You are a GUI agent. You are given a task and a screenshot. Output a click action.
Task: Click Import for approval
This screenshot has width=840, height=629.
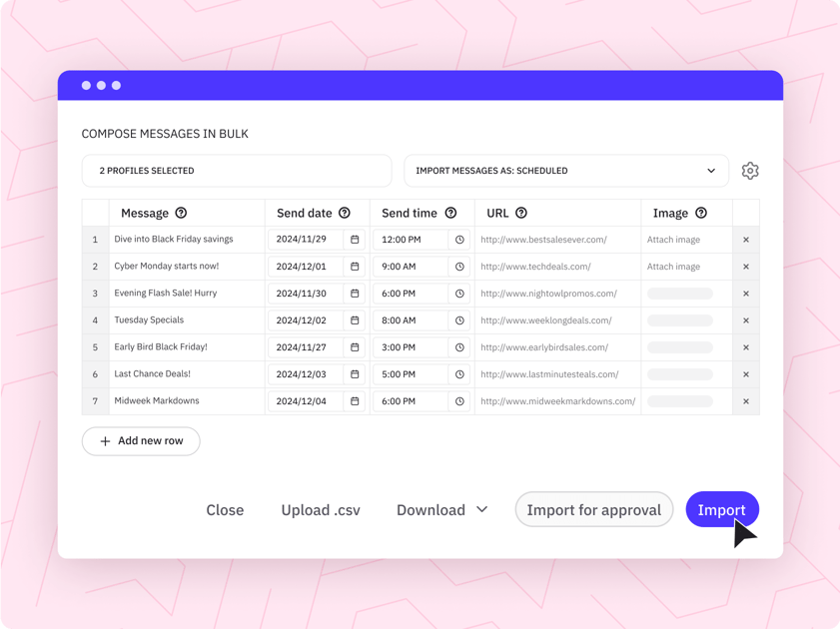click(594, 509)
